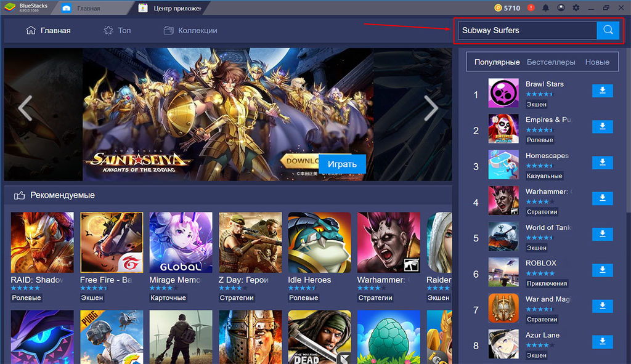Open the blue-eyed dragon game tile
This screenshot has width=631, height=364.
(43, 337)
